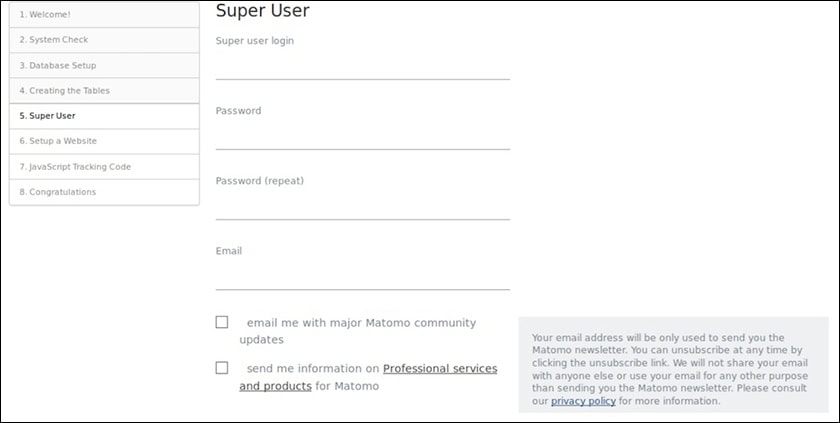Click the Congratulations step
Screen dimensions: 840x423
104,192
